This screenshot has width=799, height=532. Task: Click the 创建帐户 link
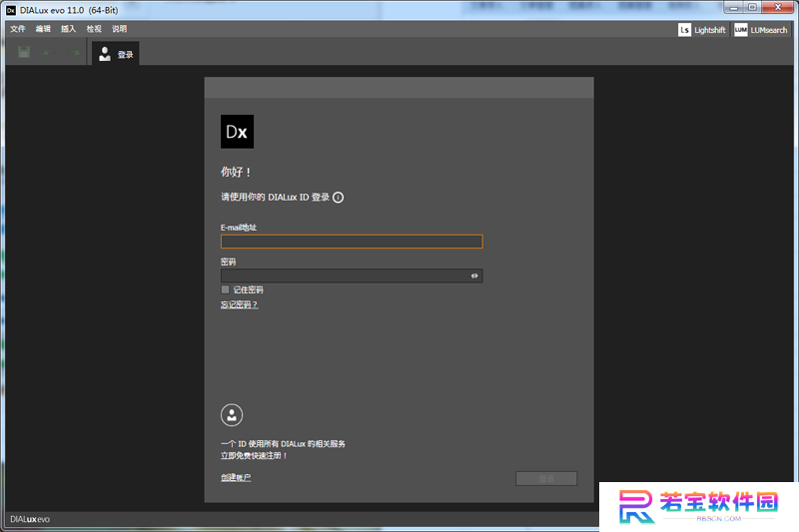[236, 477]
